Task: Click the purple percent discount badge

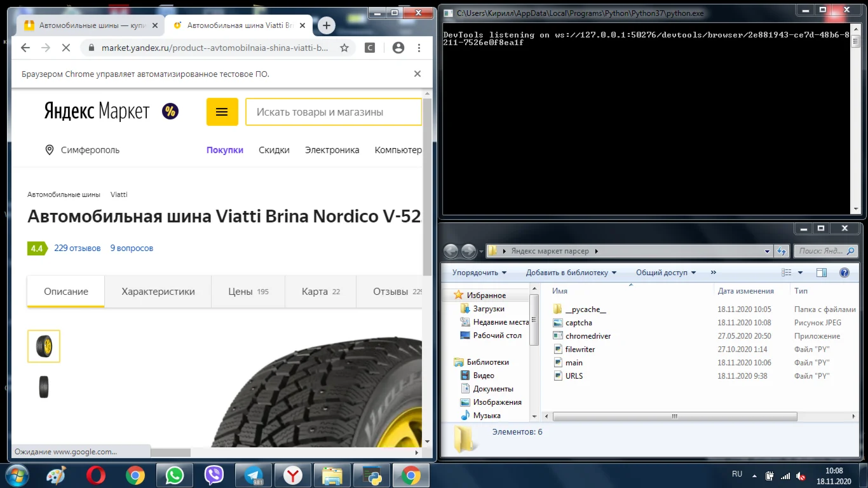Action: [x=170, y=112]
